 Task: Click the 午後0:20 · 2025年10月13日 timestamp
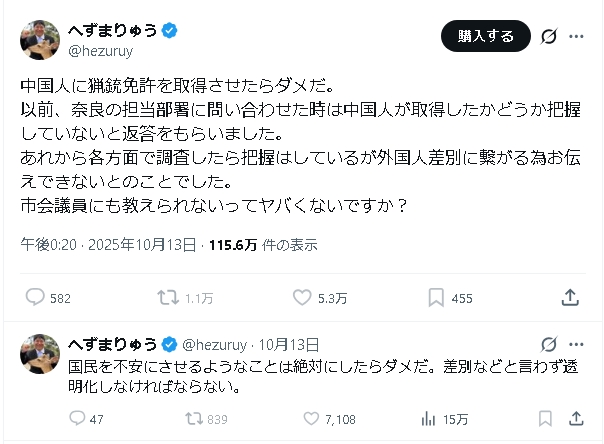coord(108,244)
